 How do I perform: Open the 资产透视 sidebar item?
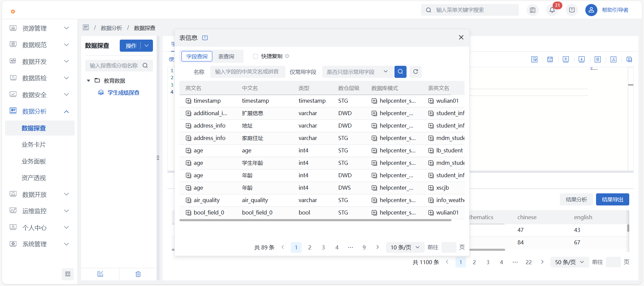40,178
